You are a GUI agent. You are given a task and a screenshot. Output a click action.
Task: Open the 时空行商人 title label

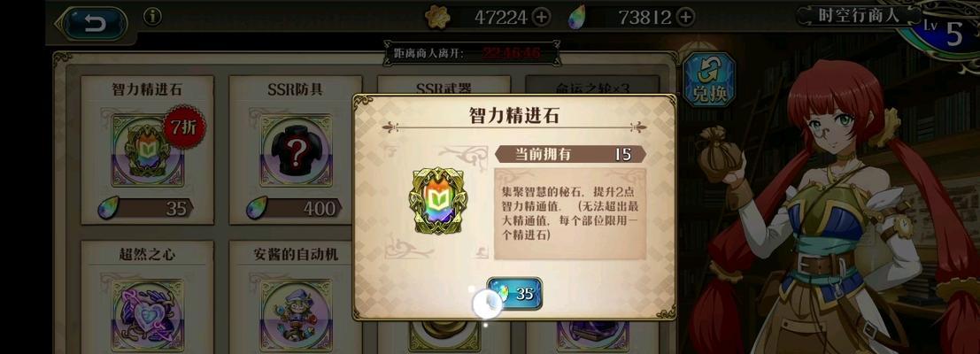(x=860, y=16)
